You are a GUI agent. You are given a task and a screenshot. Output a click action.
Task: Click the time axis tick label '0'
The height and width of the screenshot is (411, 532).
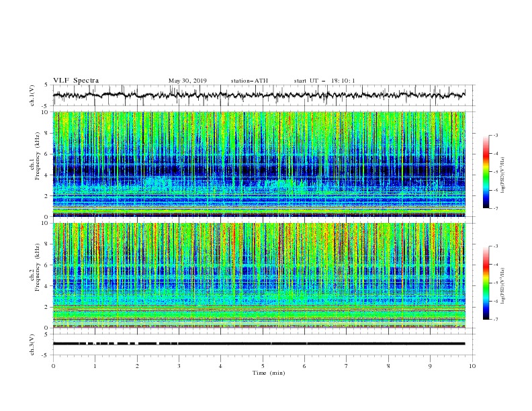pos(53,366)
